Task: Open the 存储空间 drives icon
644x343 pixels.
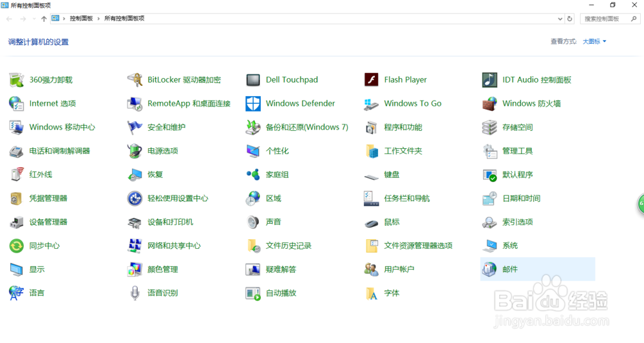Action: 489,128
